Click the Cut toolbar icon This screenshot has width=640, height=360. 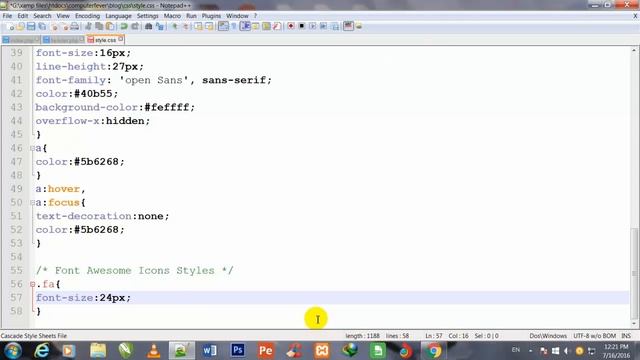click(x=88, y=27)
